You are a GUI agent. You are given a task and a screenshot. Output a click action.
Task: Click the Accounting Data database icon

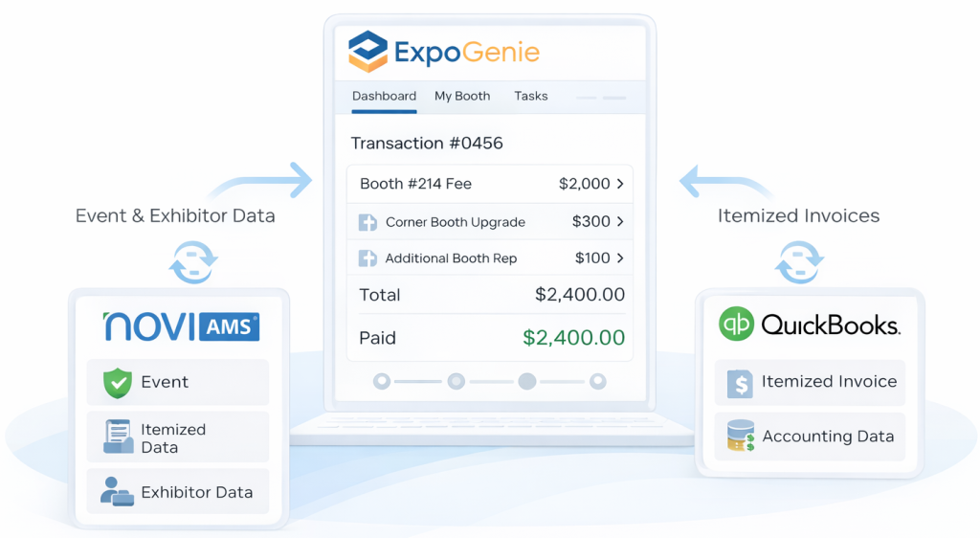(739, 437)
